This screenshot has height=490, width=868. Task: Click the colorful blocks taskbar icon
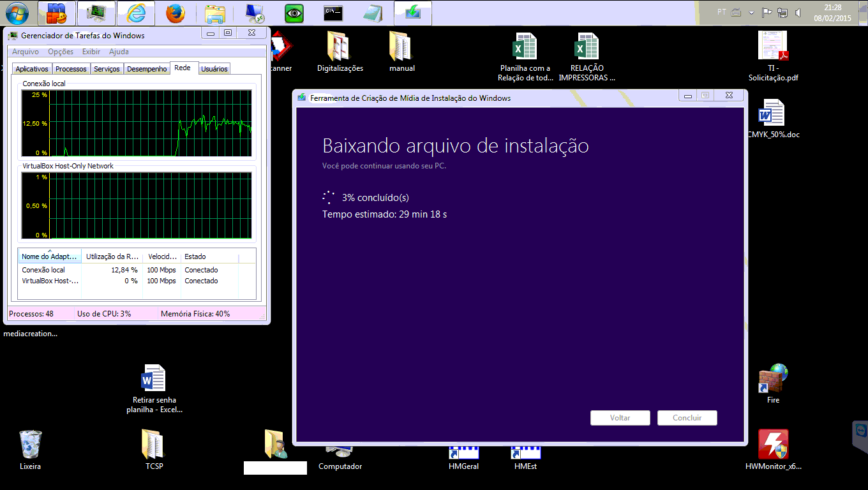click(57, 13)
